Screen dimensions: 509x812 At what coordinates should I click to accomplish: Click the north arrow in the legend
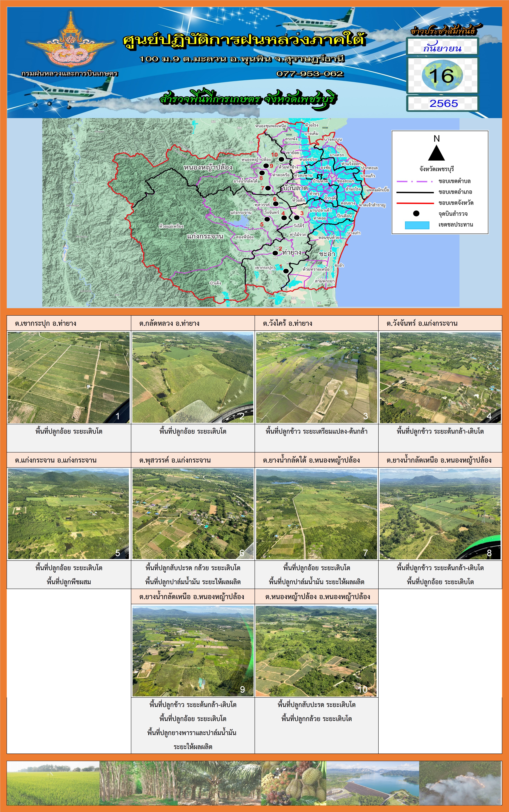(436, 153)
